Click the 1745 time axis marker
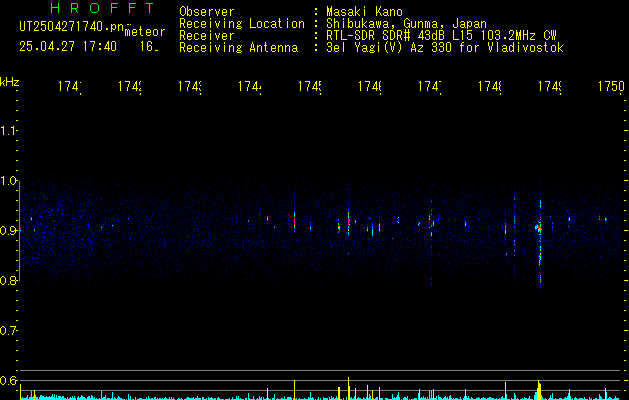 pos(310,86)
